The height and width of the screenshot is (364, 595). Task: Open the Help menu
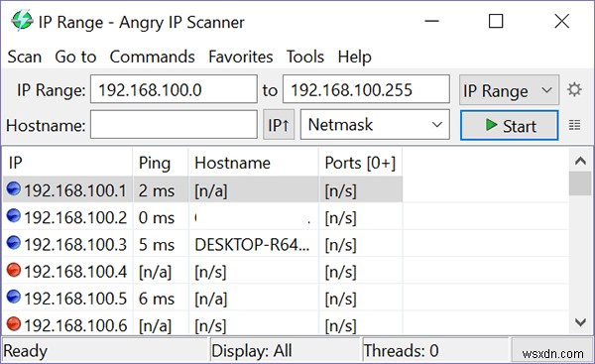[354, 57]
